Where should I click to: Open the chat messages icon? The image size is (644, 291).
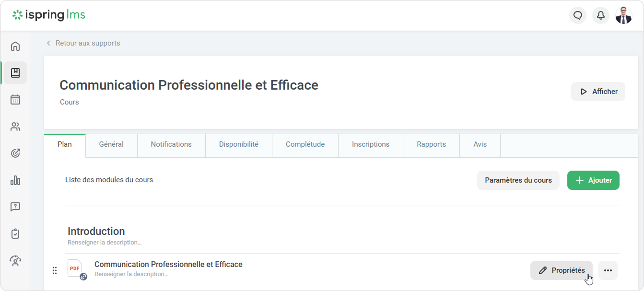click(x=578, y=15)
